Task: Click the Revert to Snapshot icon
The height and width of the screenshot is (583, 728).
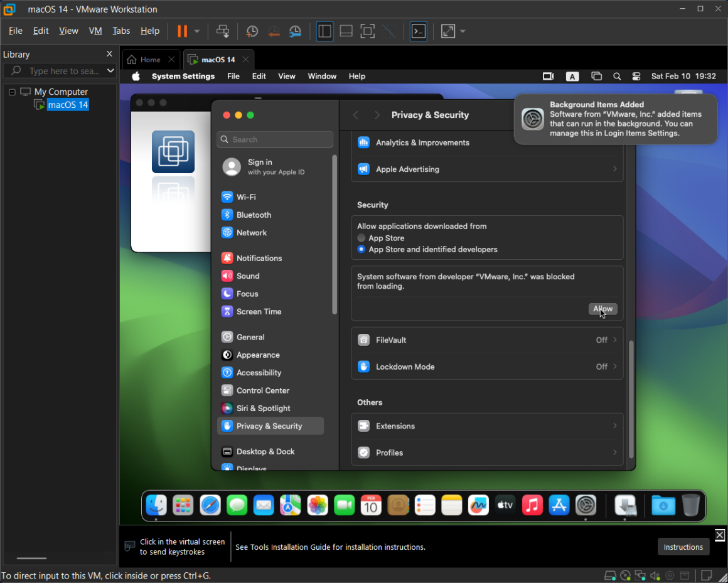Action: [x=274, y=31]
